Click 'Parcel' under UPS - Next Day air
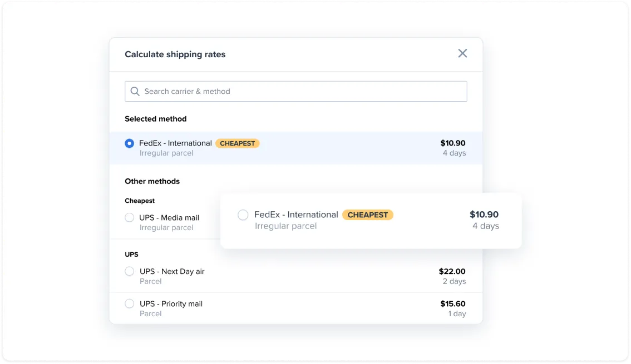631x364 pixels. tap(150, 281)
